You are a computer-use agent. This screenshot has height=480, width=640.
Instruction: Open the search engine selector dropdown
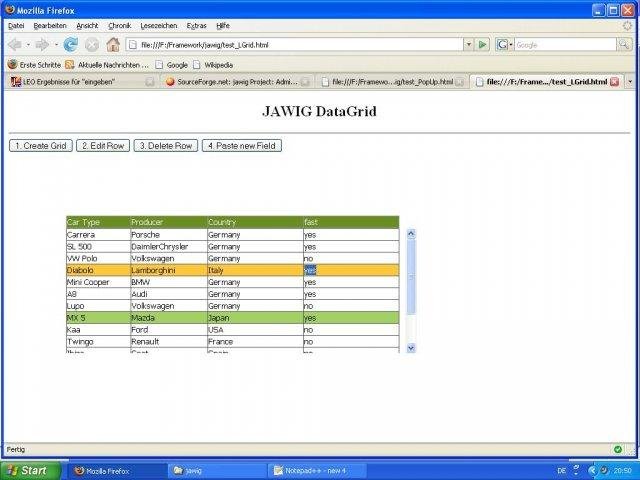tap(504, 44)
